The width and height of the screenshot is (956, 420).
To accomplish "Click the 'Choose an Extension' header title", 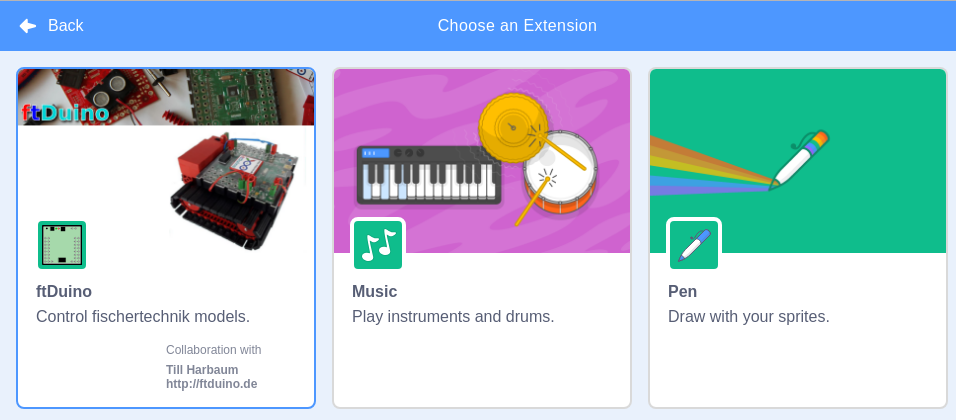I will tap(517, 26).
